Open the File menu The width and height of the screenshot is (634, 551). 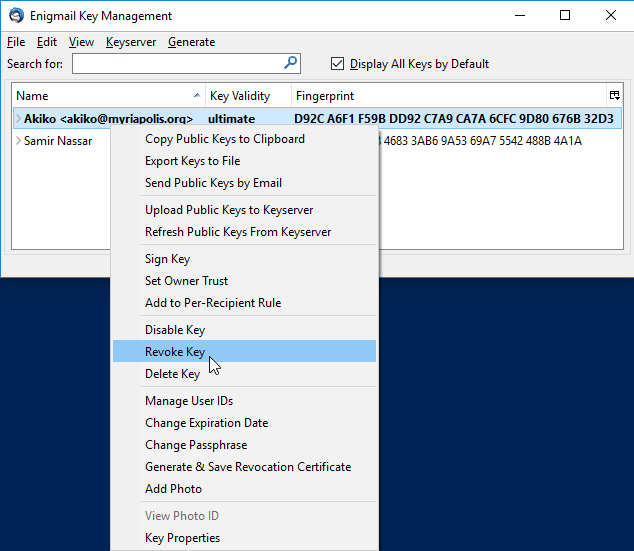pyautogui.click(x=16, y=42)
